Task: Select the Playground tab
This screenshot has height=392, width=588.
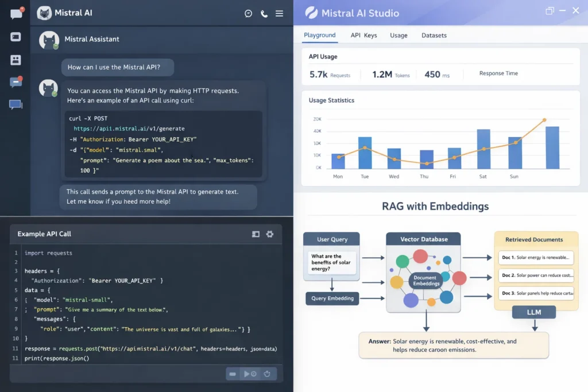Action: (x=320, y=35)
